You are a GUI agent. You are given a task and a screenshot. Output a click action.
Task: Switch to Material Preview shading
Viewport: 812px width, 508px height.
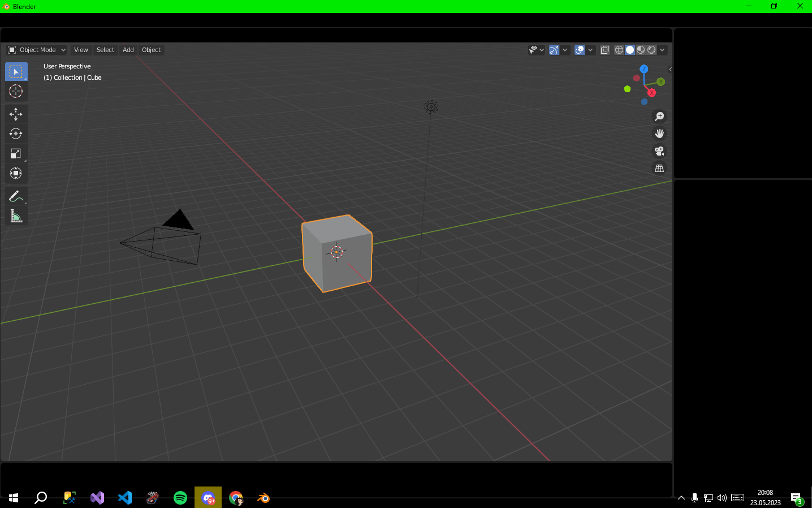click(641, 50)
